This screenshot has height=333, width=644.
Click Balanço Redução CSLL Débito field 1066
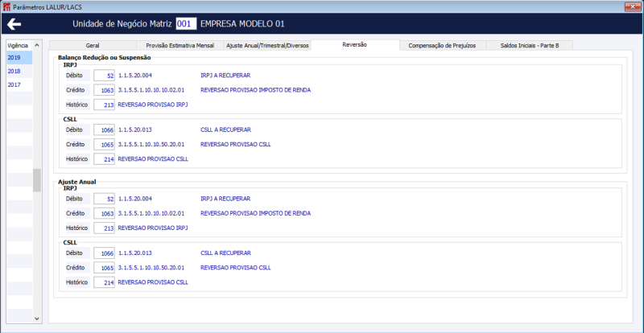tap(104, 129)
